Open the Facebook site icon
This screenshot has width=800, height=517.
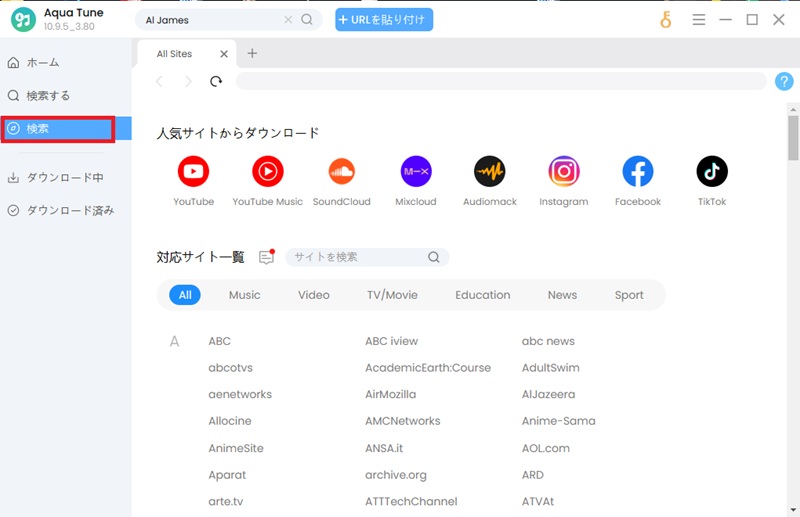(x=638, y=171)
